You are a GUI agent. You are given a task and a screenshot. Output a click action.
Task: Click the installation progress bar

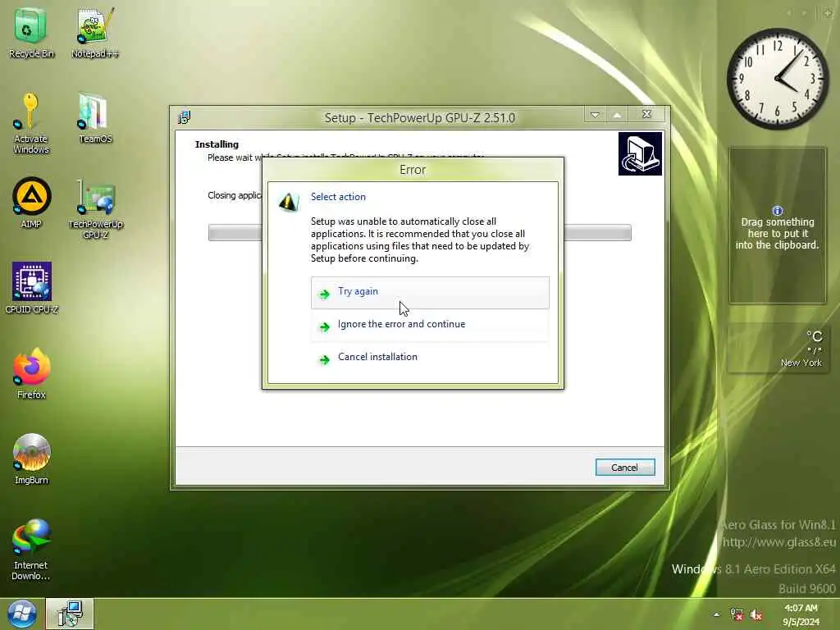click(419, 232)
